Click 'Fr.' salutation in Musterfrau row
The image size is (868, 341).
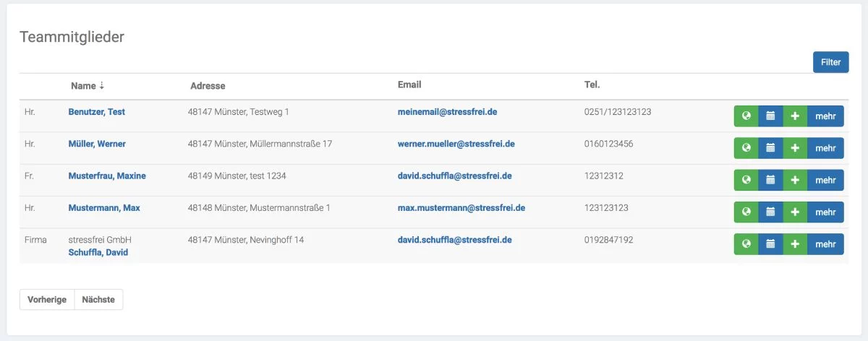(x=30, y=176)
